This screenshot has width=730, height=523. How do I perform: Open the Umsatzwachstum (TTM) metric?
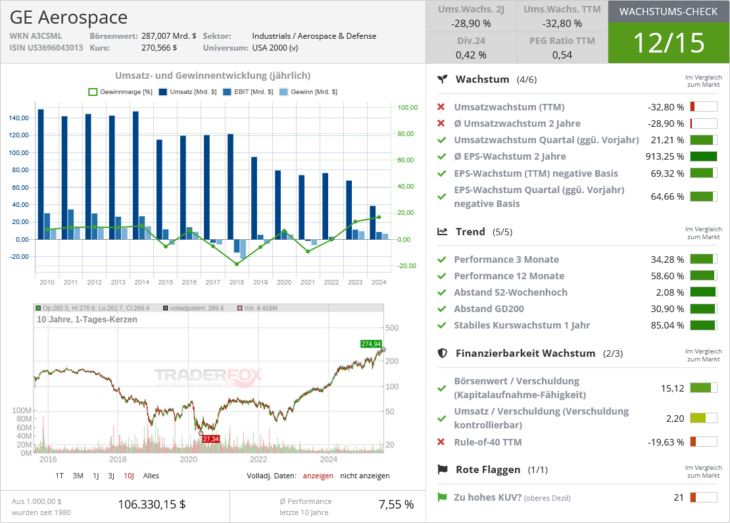coord(509,107)
